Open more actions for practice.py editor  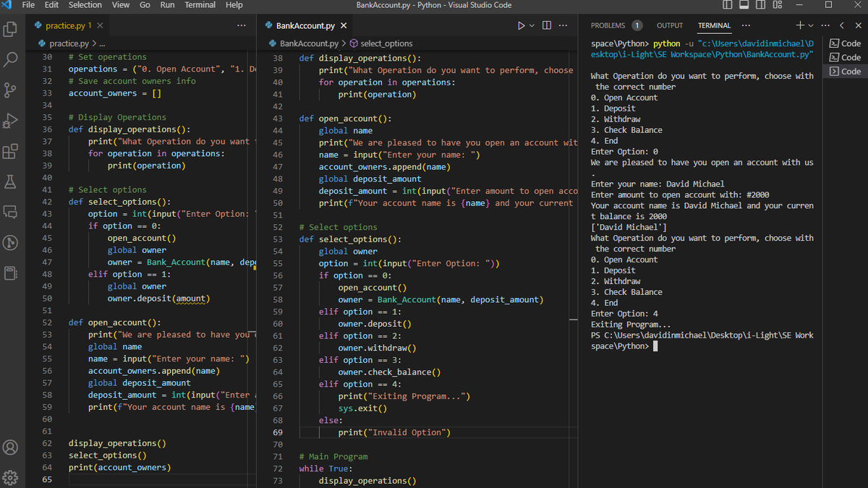tap(242, 26)
